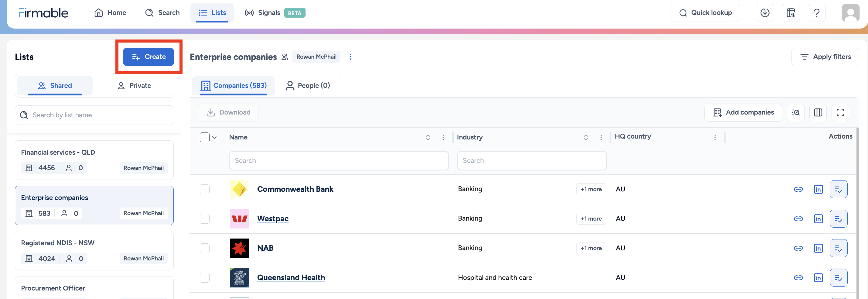Expand the select-all dropdown chevron
This screenshot has height=299, width=868.
[x=214, y=137]
